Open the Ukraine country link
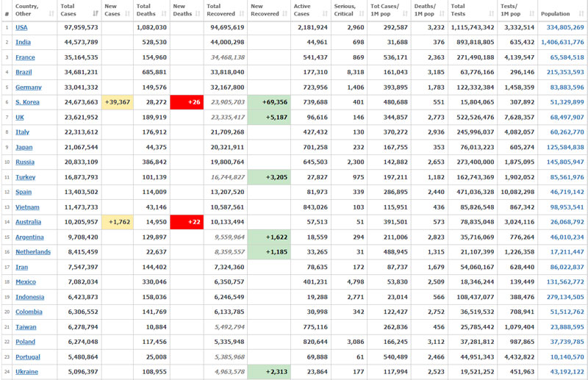Screen dimensions: 588x380 click(26, 372)
